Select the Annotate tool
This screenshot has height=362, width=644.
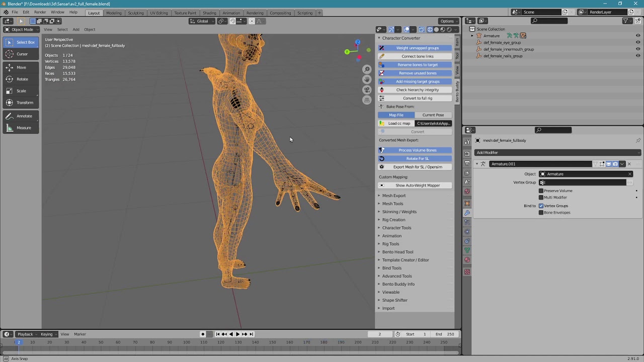pyautogui.click(x=21, y=116)
